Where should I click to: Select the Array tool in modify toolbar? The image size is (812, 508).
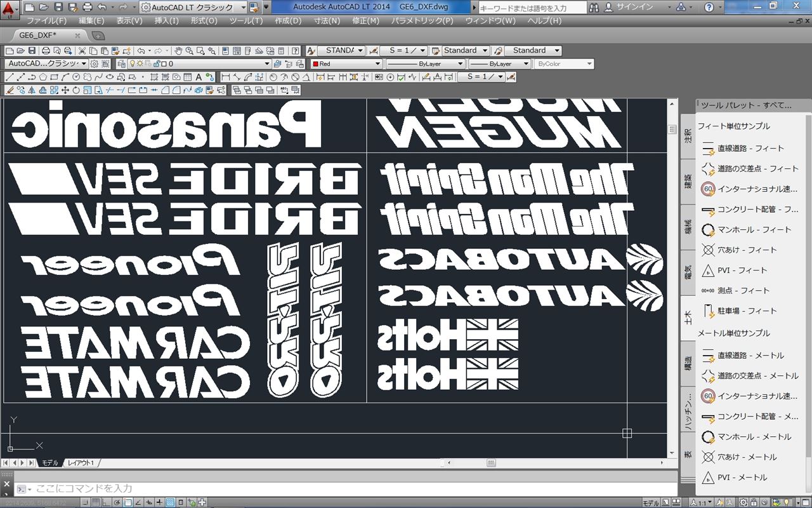point(54,90)
